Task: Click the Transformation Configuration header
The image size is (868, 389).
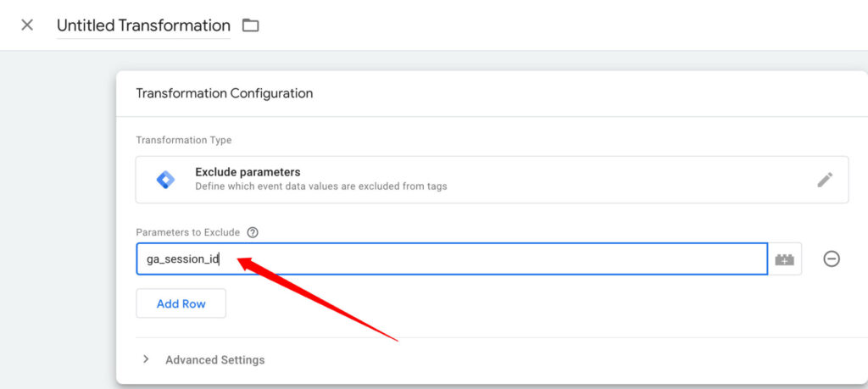Action: point(224,93)
